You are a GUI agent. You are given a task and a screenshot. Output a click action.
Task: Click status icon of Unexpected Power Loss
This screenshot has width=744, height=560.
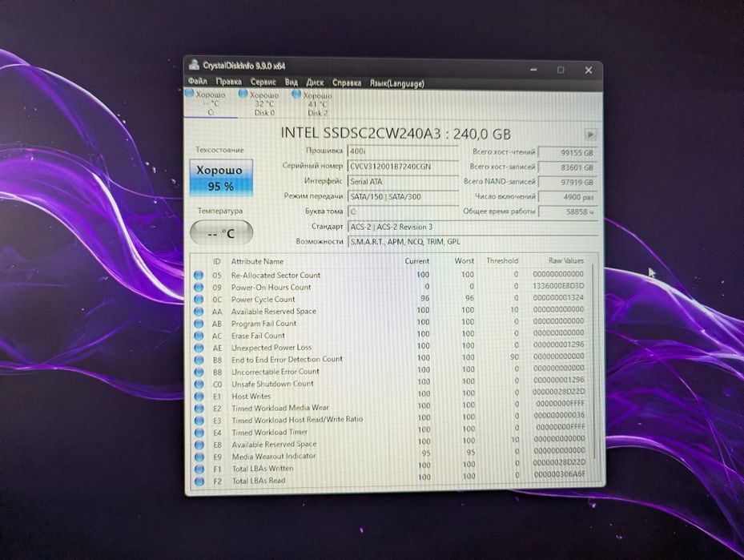pyautogui.click(x=199, y=348)
